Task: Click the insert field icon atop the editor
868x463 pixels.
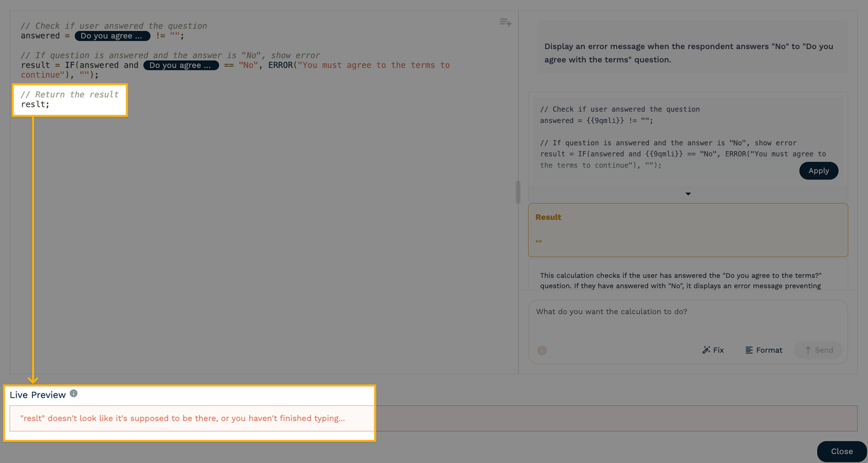Action: (505, 22)
